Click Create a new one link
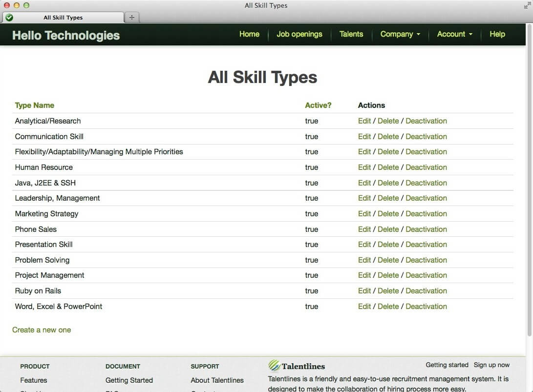The width and height of the screenshot is (533, 392). [x=42, y=330]
